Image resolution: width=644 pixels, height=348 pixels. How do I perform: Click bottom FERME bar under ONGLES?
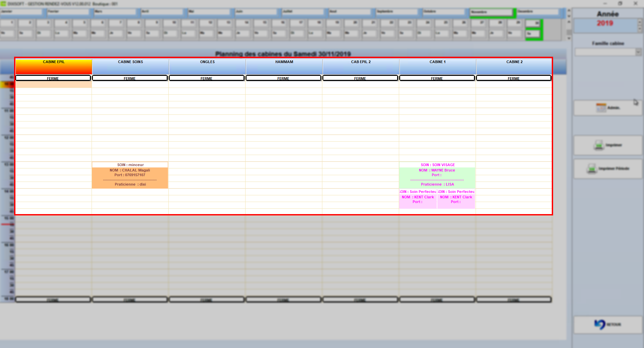[x=207, y=299]
